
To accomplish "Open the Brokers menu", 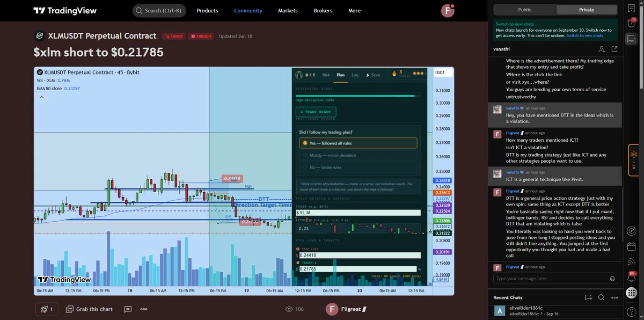I will tap(323, 11).
